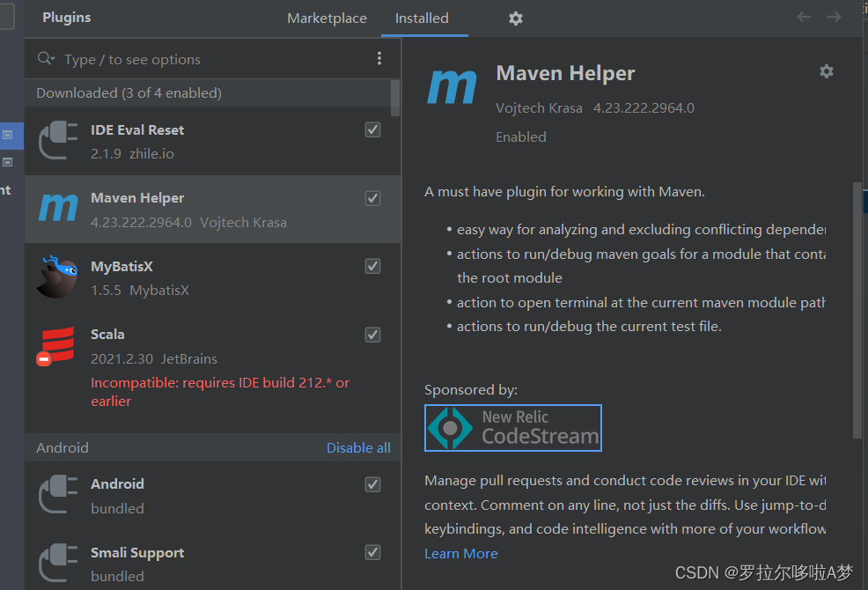
Task: Click the Smali Support plug icon
Action: (58, 563)
